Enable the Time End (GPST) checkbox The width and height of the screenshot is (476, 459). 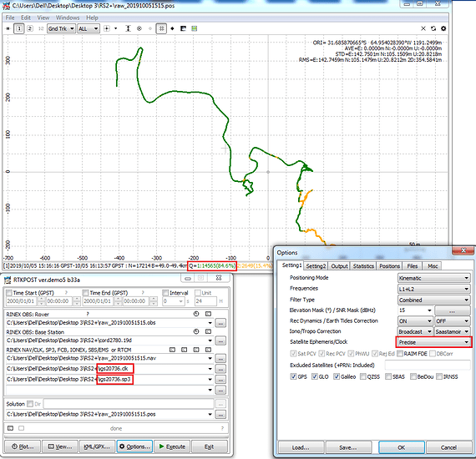click(x=86, y=293)
